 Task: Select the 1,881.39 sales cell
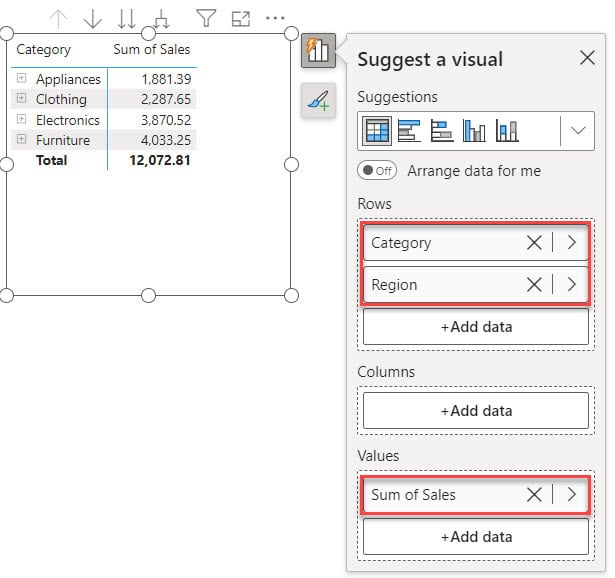pyautogui.click(x=166, y=79)
